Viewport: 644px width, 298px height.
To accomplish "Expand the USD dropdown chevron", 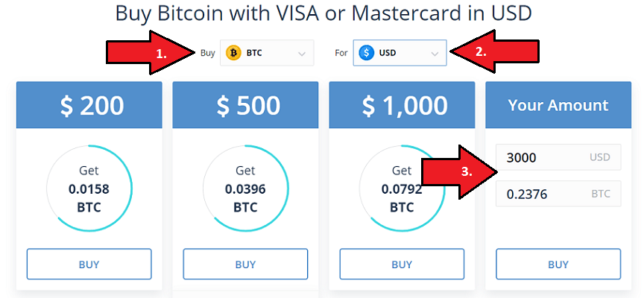I will click(x=435, y=54).
